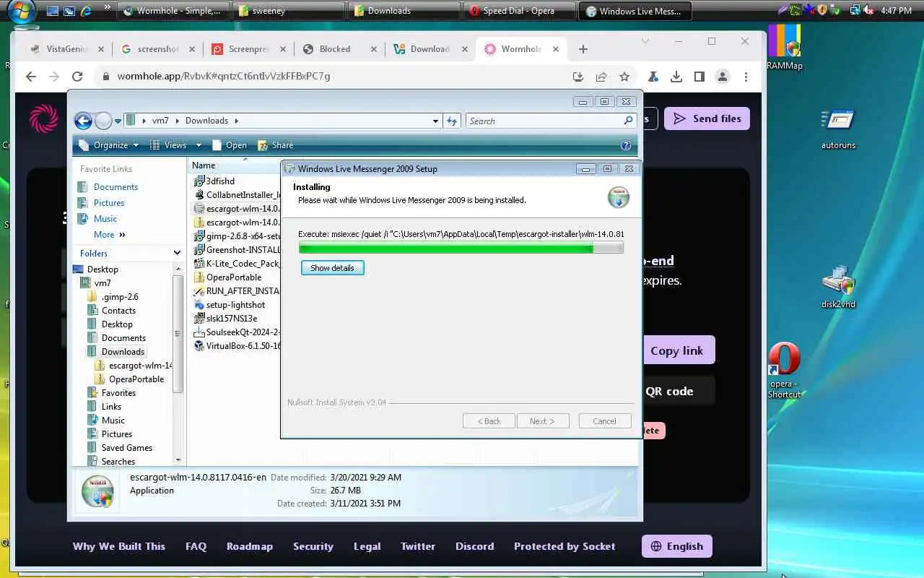This screenshot has width=924, height=578.
Task: Bookmark this page with the star icon
Action: pyautogui.click(x=624, y=76)
